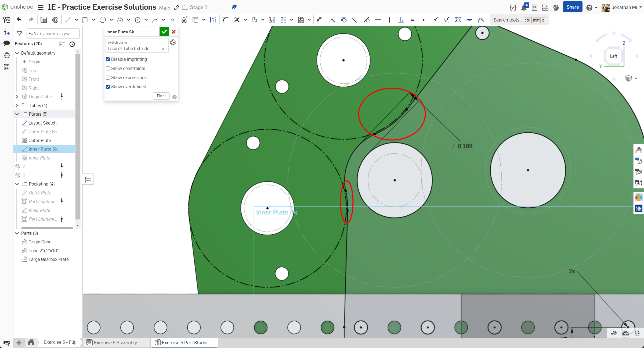Uncheck Disable imprinting checkbox
The width and height of the screenshot is (644, 348).
coord(108,59)
